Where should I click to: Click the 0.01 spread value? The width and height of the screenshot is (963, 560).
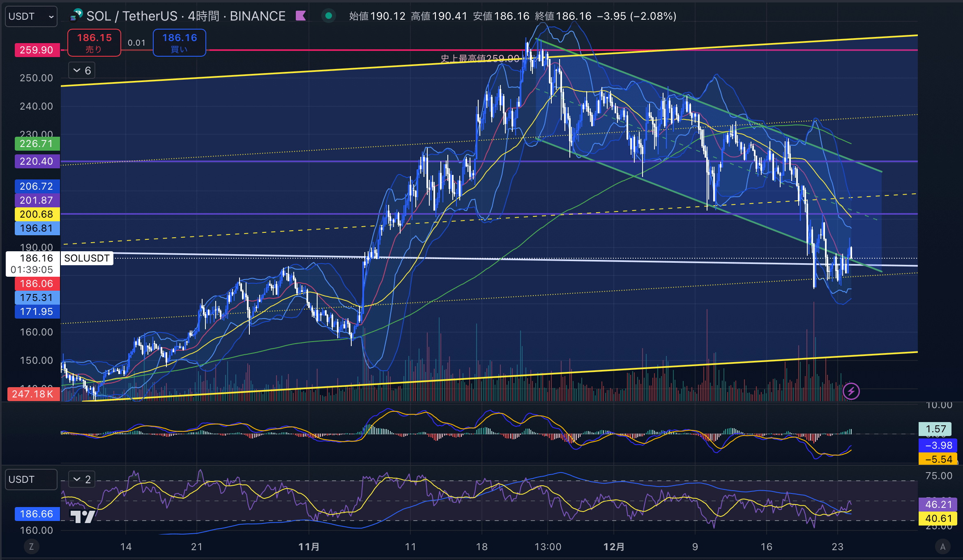tap(136, 43)
